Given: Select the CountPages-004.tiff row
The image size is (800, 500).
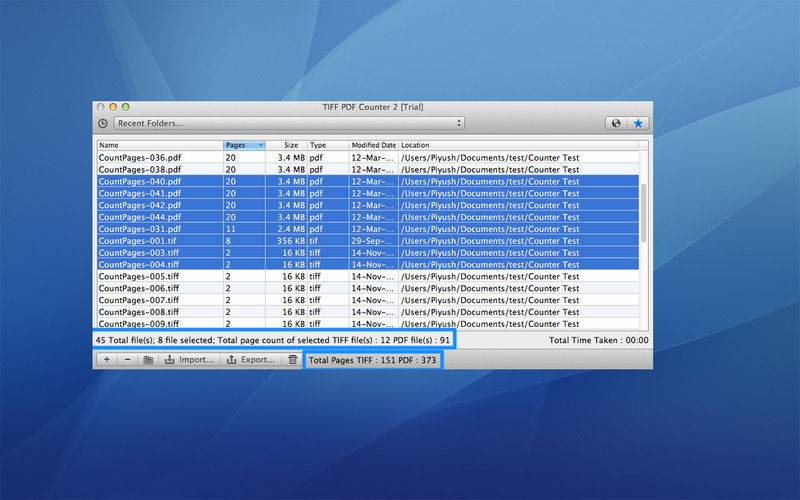Looking at the screenshot, I should (368, 265).
